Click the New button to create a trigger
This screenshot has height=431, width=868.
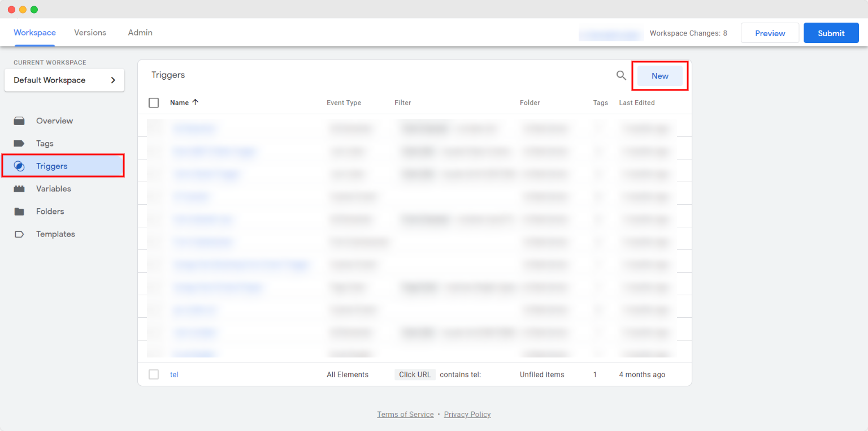660,75
